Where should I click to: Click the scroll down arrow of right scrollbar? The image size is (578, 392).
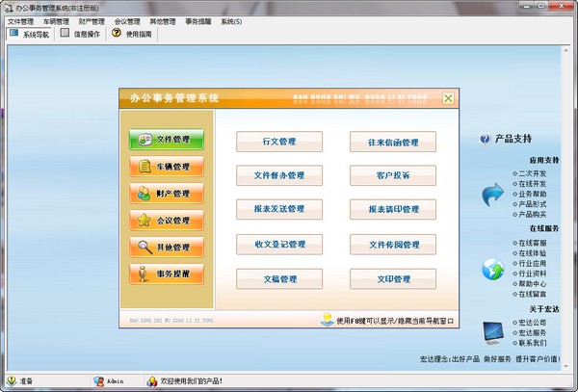565,367
